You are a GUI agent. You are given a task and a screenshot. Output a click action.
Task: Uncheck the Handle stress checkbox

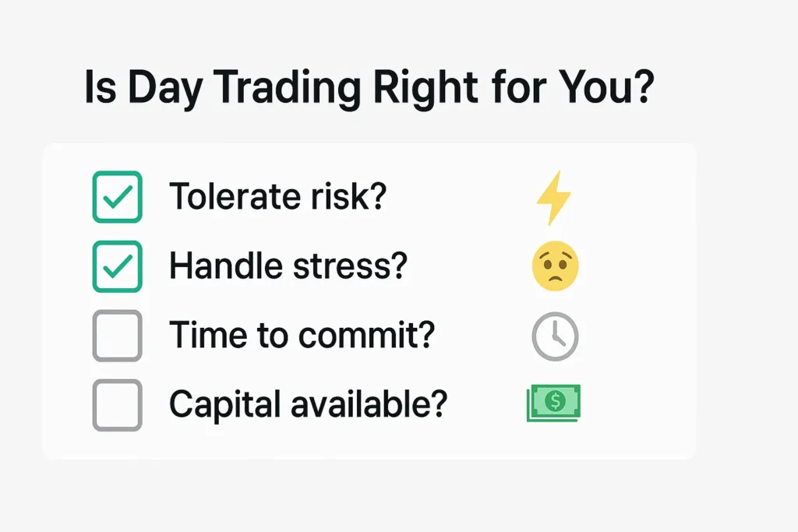(117, 266)
